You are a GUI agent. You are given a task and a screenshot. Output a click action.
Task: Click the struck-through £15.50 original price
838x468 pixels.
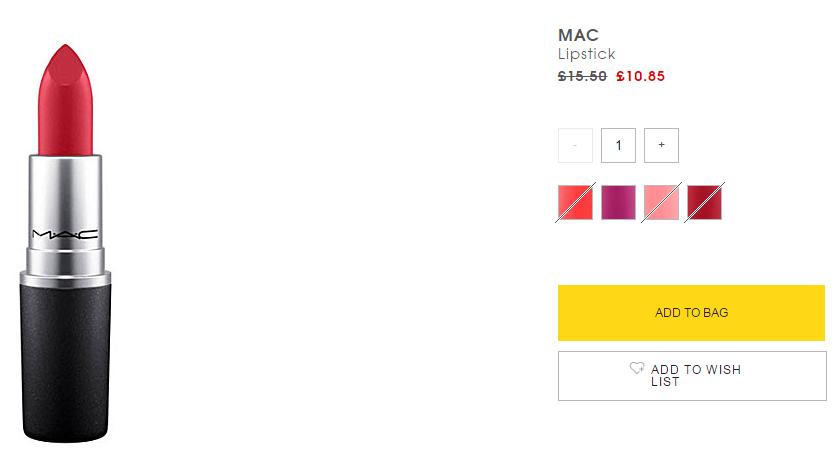582,76
